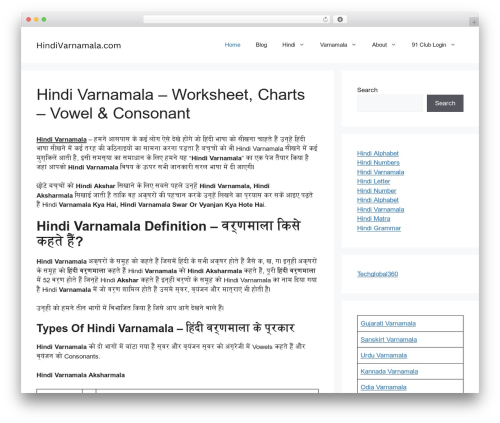
Task: Open the 91 Club Login menu item
Action: pyautogui.click(x=429, y=45)
